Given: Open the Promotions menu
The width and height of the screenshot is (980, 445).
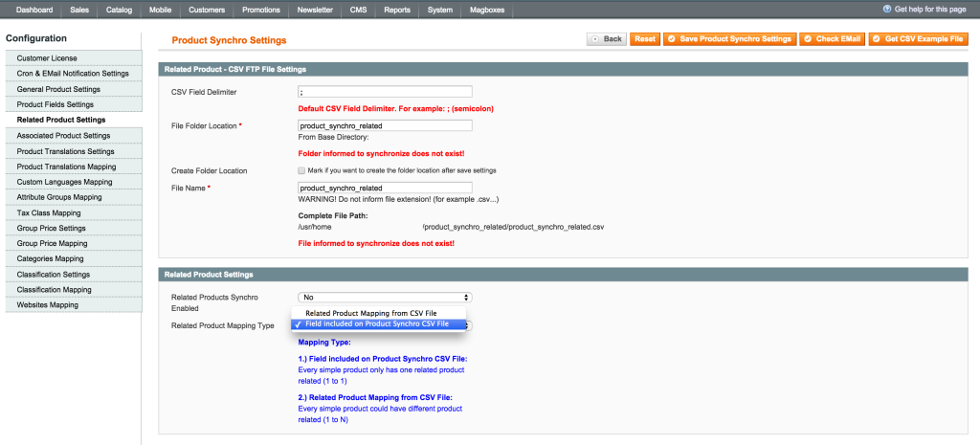Looking at the screenshot, I should (x=261, y=10).
